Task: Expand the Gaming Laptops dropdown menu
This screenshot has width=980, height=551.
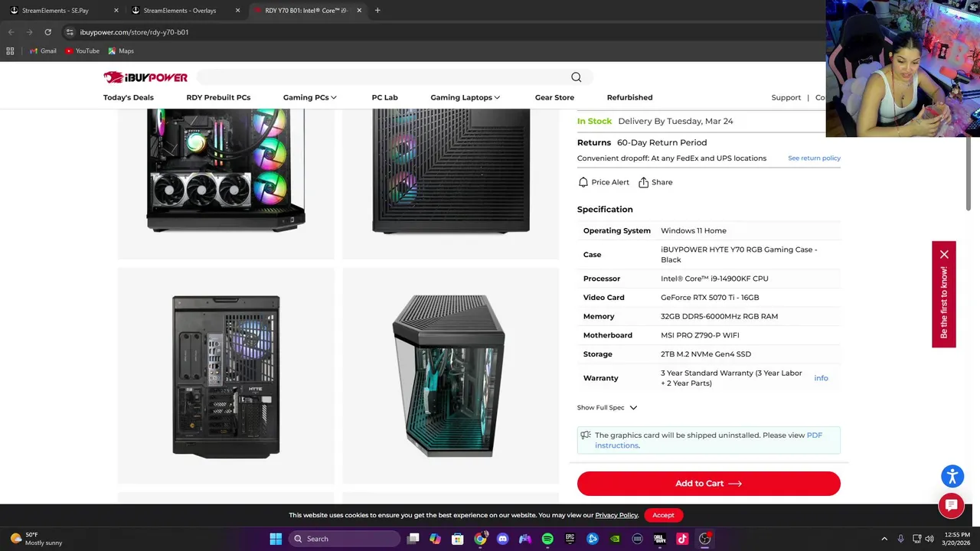Action: click(x=465, y=97)
